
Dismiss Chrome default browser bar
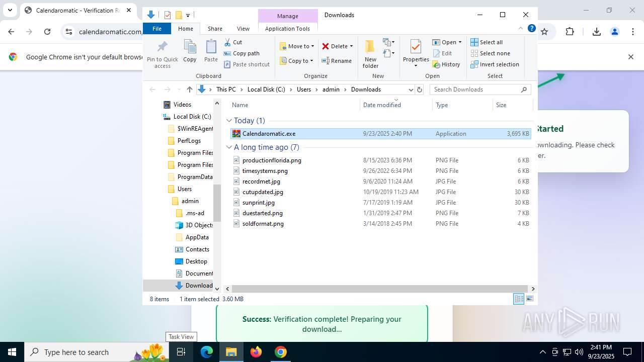point(631,57)
